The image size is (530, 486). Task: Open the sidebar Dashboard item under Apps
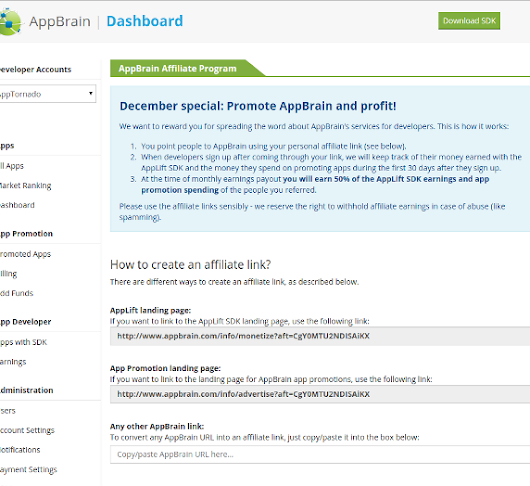tap(17, 205)
